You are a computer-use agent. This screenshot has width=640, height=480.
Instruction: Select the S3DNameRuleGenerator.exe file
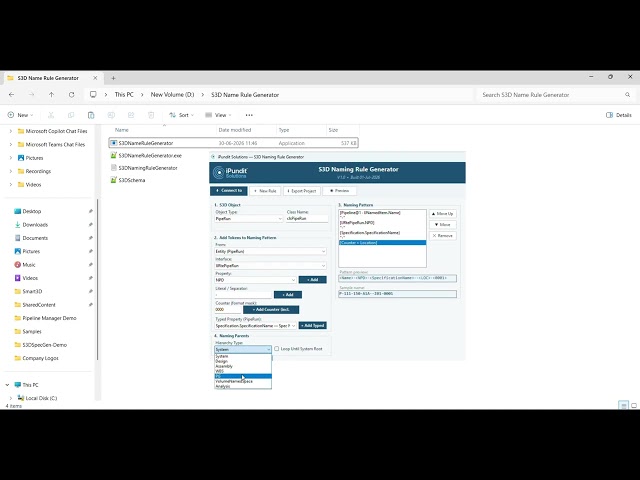point(150,156)
